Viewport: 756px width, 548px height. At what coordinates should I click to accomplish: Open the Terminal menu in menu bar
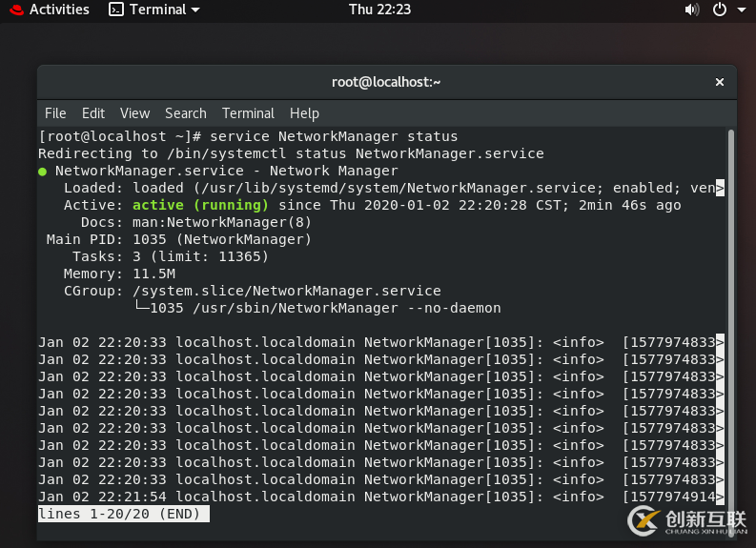pos(248,112)
